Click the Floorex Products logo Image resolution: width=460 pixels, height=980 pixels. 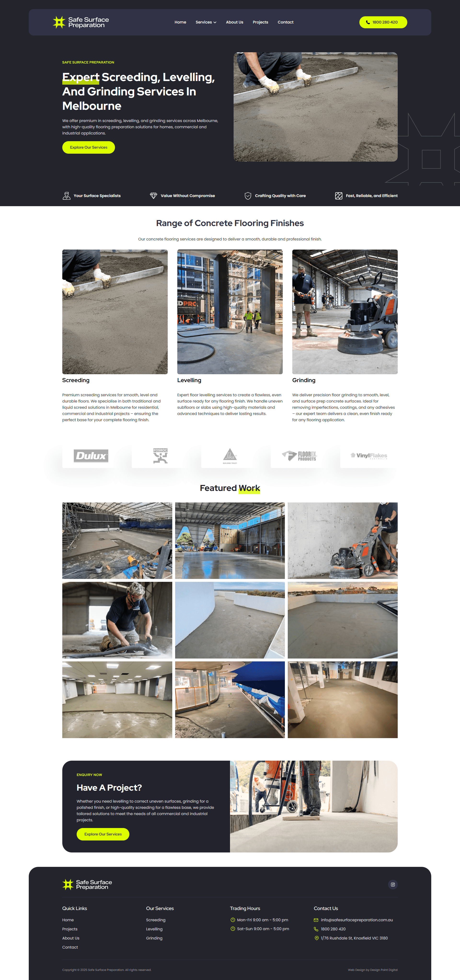[x=299, y=455]
